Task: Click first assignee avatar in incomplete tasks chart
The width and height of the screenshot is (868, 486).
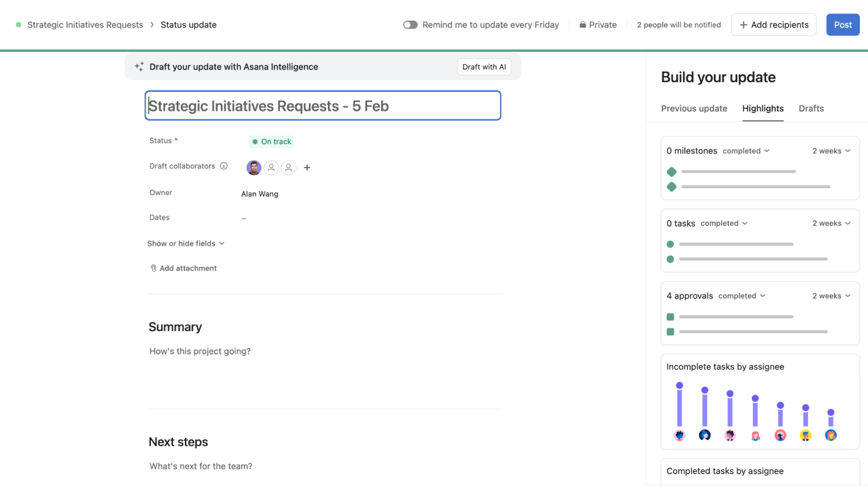Action: coord(680,435)
